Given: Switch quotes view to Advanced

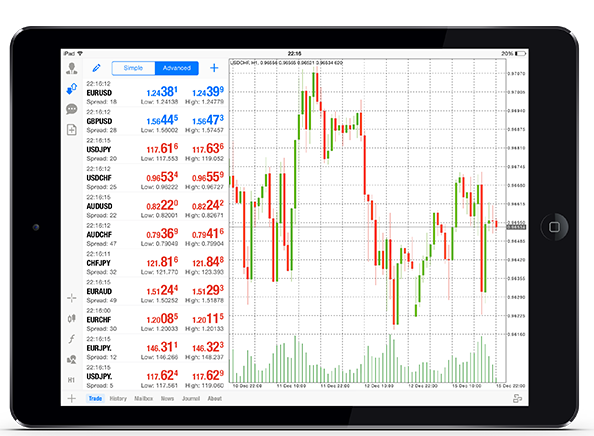Looking at the screenshot, I should point(177,68).
